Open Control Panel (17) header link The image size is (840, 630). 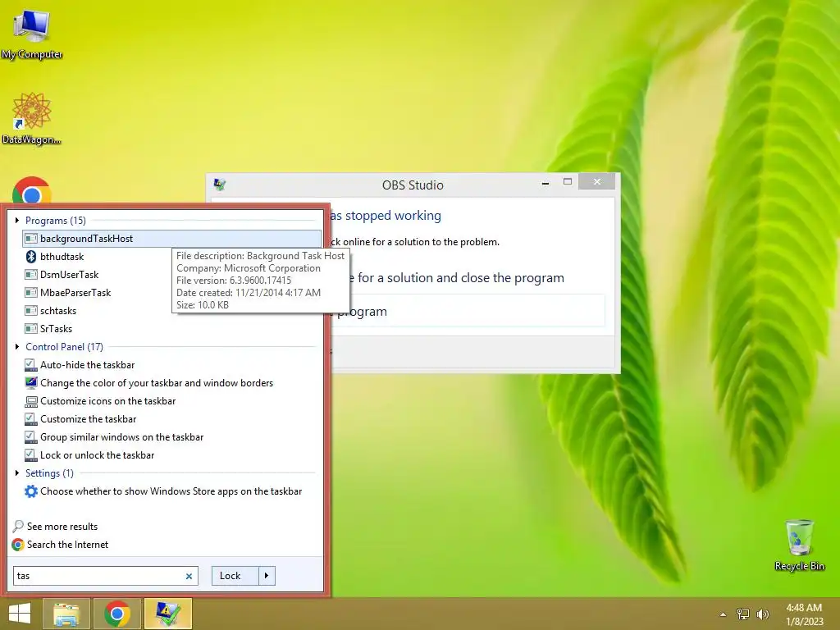64,347
